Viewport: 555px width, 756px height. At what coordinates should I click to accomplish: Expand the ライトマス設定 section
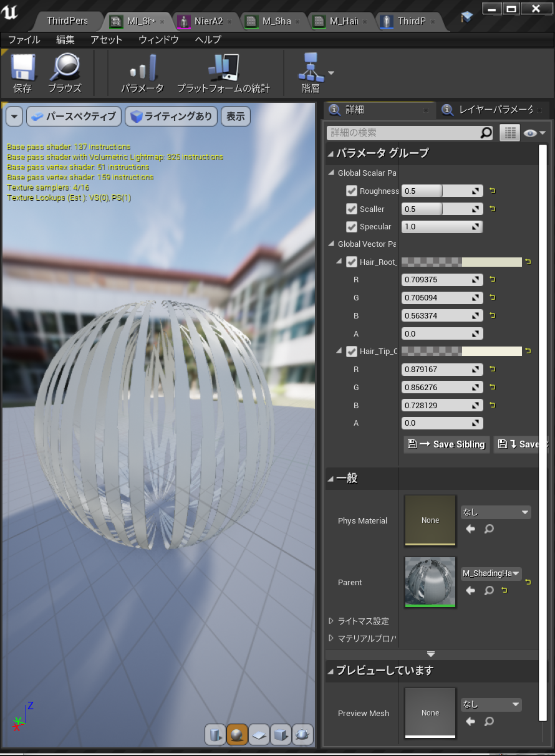point(332,621)
